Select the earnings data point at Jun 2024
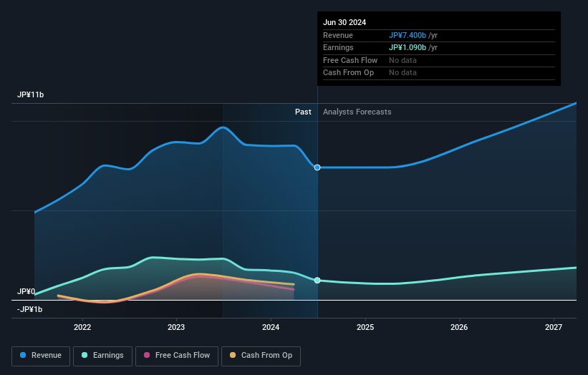 (x=317, y=281)
